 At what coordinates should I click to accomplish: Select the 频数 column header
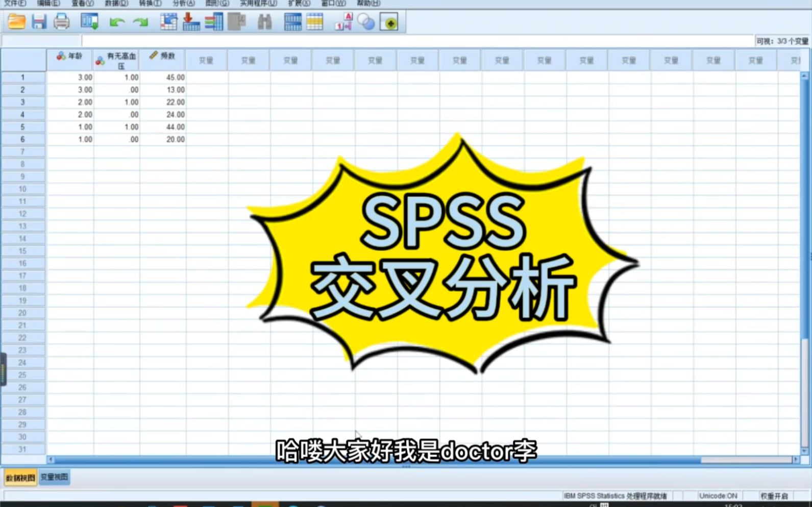click(163, 60)
